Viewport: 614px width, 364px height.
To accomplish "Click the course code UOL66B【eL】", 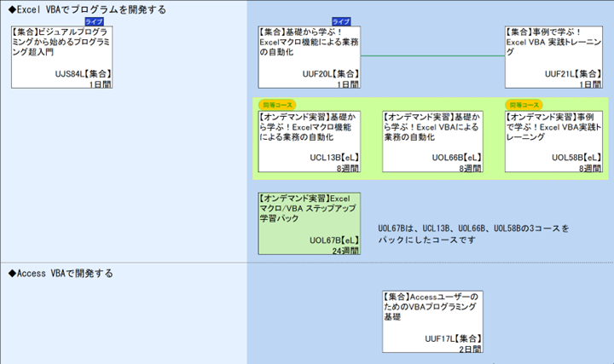I will click(456, 158).
